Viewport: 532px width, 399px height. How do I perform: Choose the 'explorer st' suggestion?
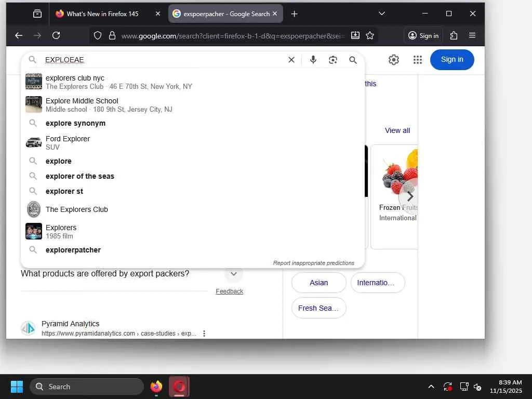pyautogui.click(x=193, y=191)
